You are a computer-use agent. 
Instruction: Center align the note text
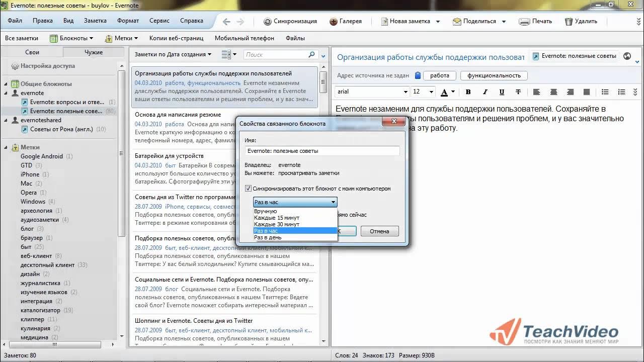(x=553, y=92)
